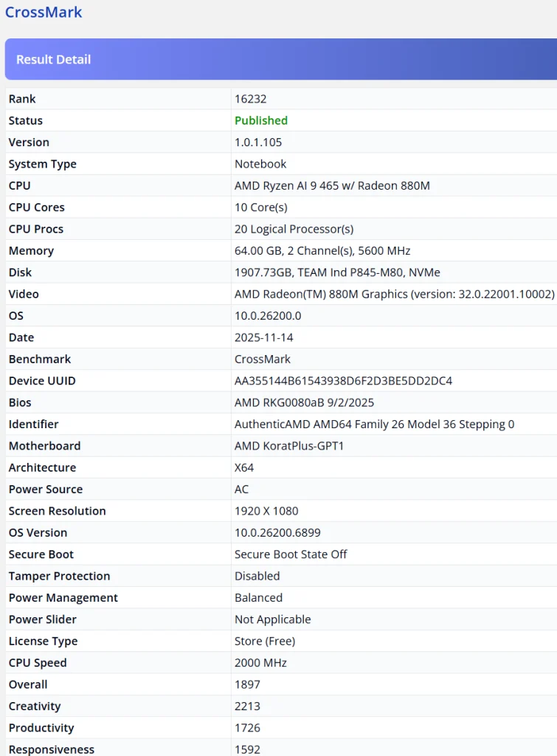Click the Notebook system type value
This screenshot has height=756, width=557.
pos(260,164)
